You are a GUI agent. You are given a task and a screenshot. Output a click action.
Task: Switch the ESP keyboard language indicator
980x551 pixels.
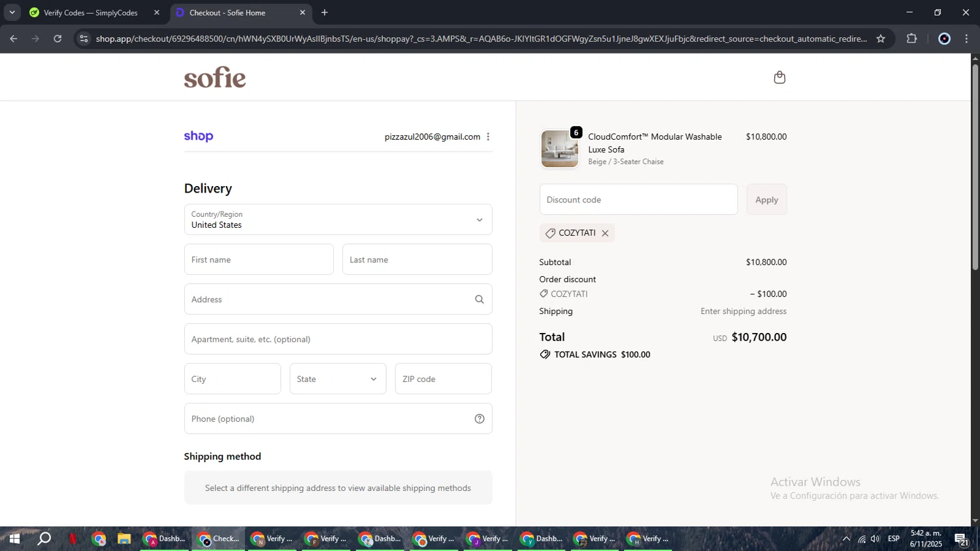pos(894,539)
